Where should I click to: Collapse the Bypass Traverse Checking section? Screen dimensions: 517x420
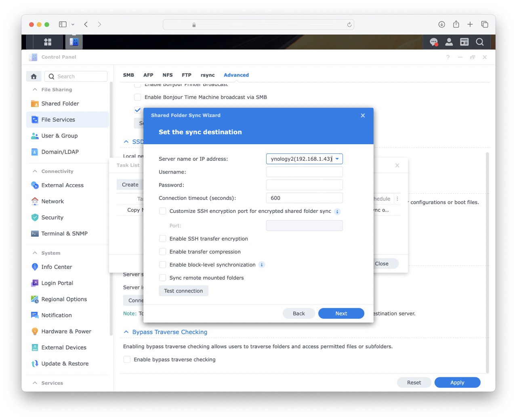tap(126, 332)
